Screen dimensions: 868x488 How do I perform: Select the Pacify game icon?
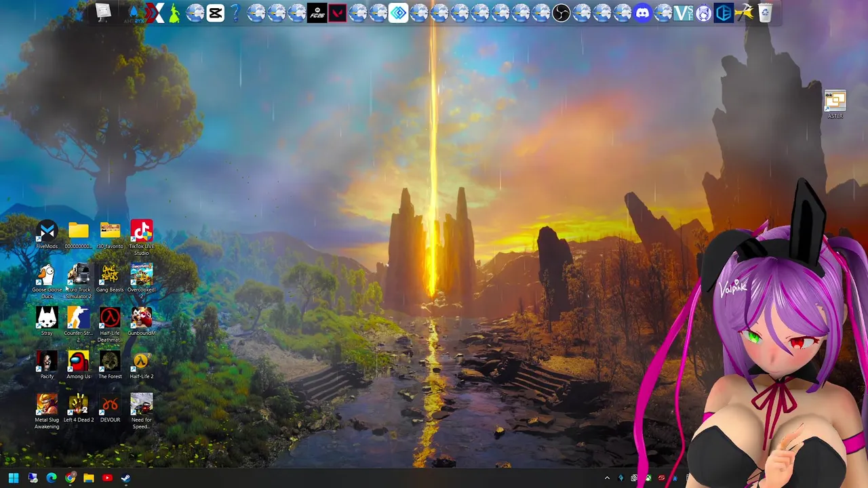click(x=47, y=365)
